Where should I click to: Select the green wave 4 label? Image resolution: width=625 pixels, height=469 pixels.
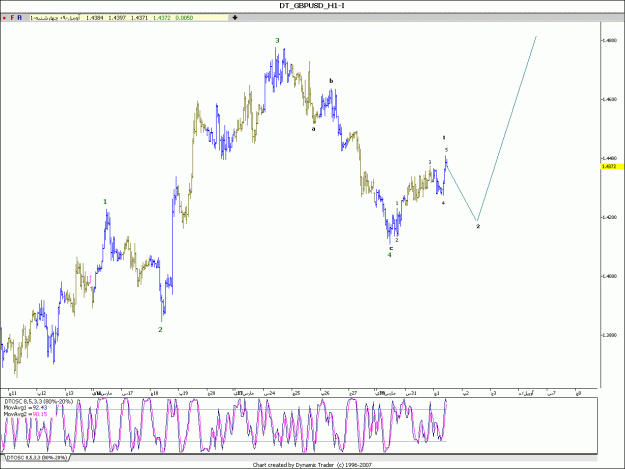click(389, 255)
